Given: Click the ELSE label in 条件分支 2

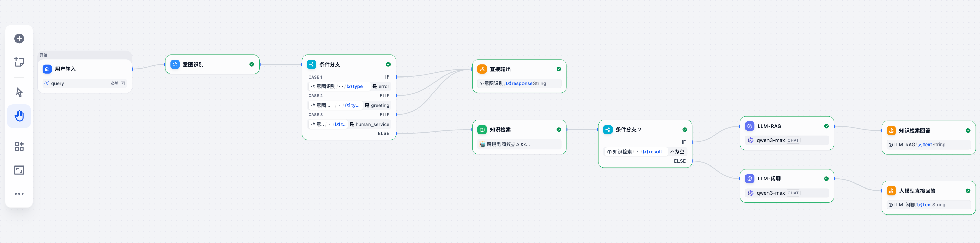Looking at the screenshot, I should pyautogui.click(x=680, y=161).
